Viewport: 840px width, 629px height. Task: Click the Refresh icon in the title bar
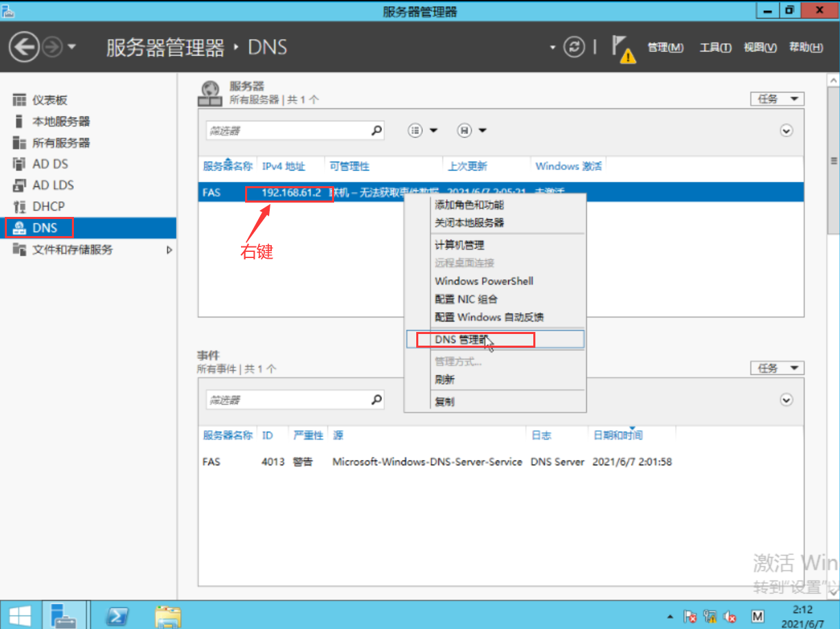coord(574,47)
